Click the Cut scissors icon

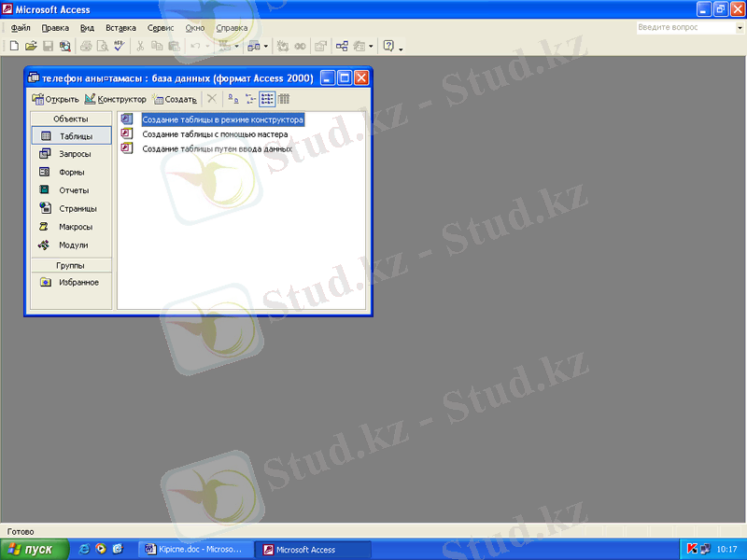[140, 46]
